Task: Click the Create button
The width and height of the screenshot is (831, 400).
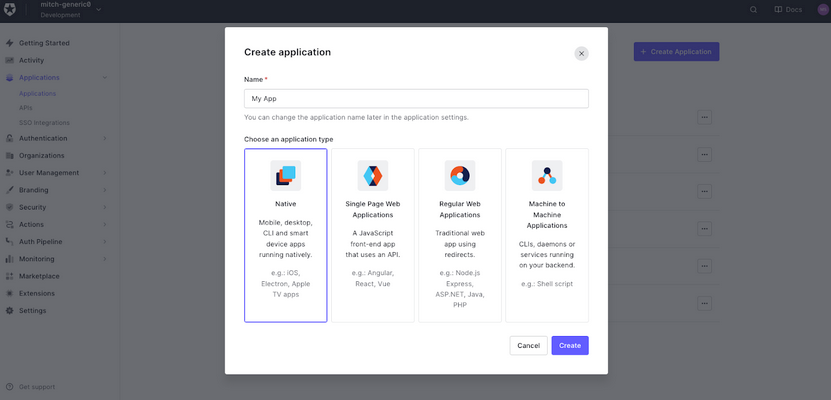Action: 570,345
